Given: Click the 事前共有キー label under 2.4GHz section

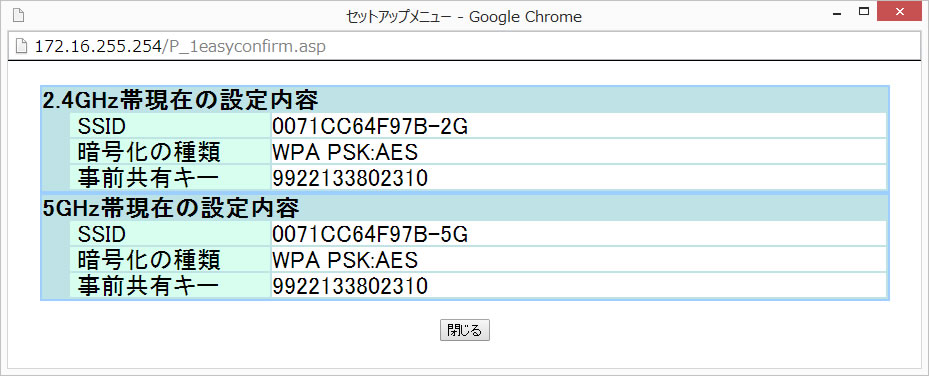Looking at the screenshot, I should coord(149,178).
